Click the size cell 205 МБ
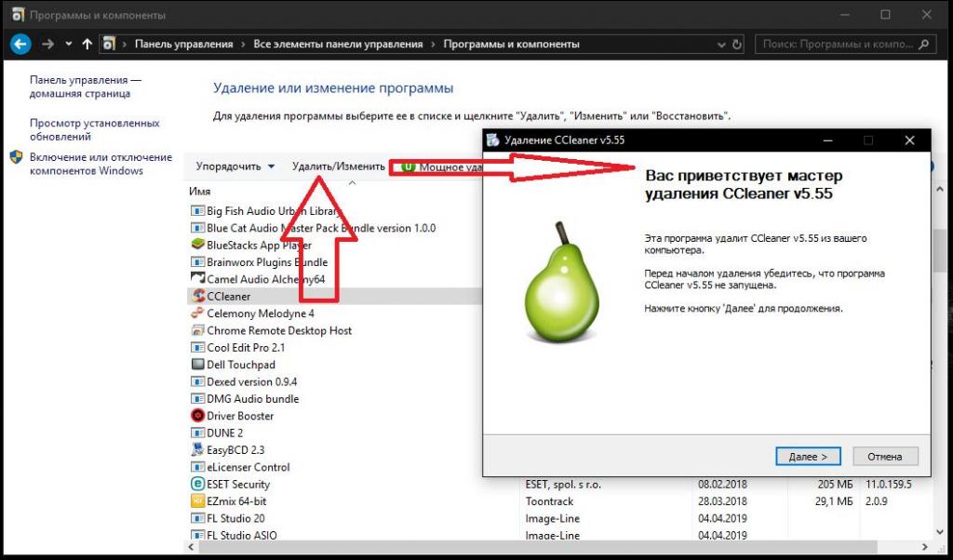The height and width of the screenshot is (560, 953). point(835,485)
